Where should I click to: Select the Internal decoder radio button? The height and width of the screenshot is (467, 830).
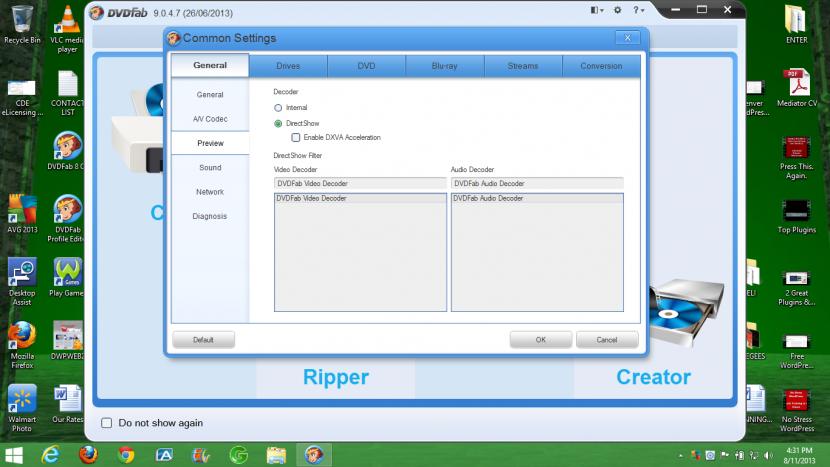pos(278,108)
